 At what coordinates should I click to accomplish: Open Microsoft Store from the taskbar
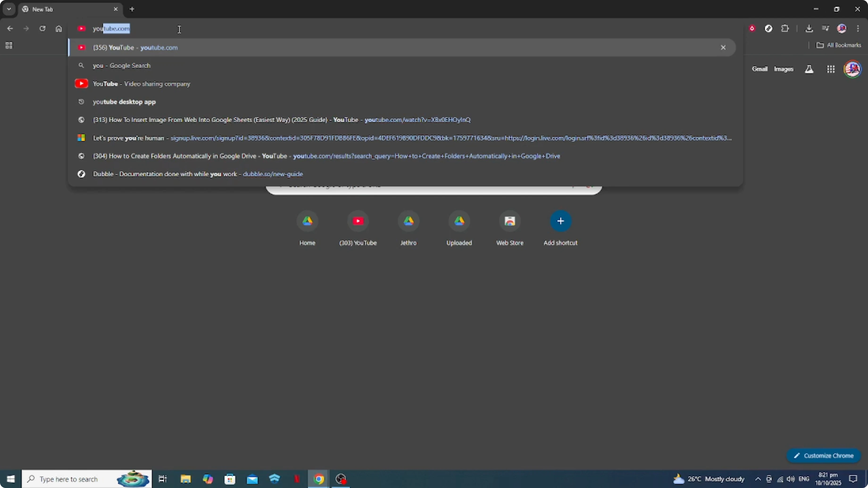(x=230, y=479)
